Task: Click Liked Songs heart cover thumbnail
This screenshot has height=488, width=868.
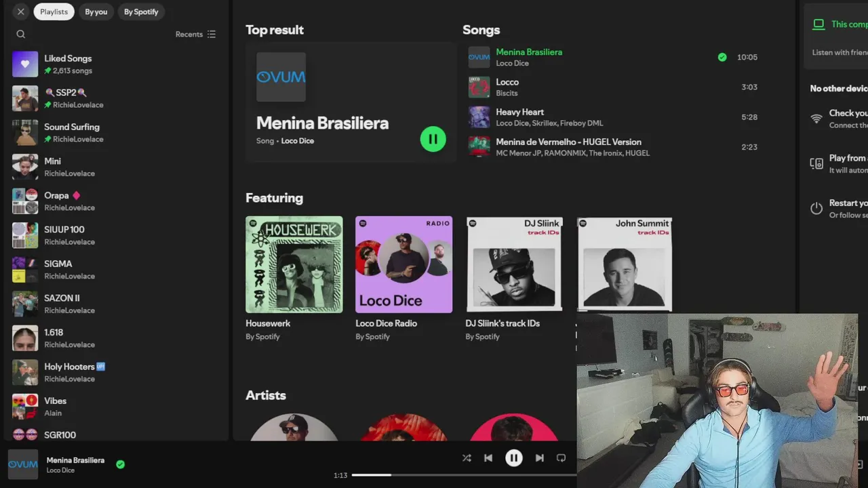Action: coord(25,64)
